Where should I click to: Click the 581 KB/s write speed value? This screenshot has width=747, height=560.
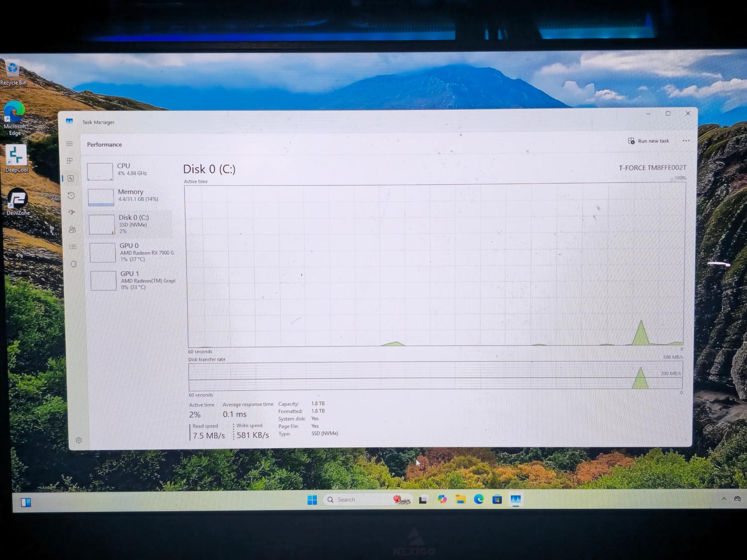point(253,435)
